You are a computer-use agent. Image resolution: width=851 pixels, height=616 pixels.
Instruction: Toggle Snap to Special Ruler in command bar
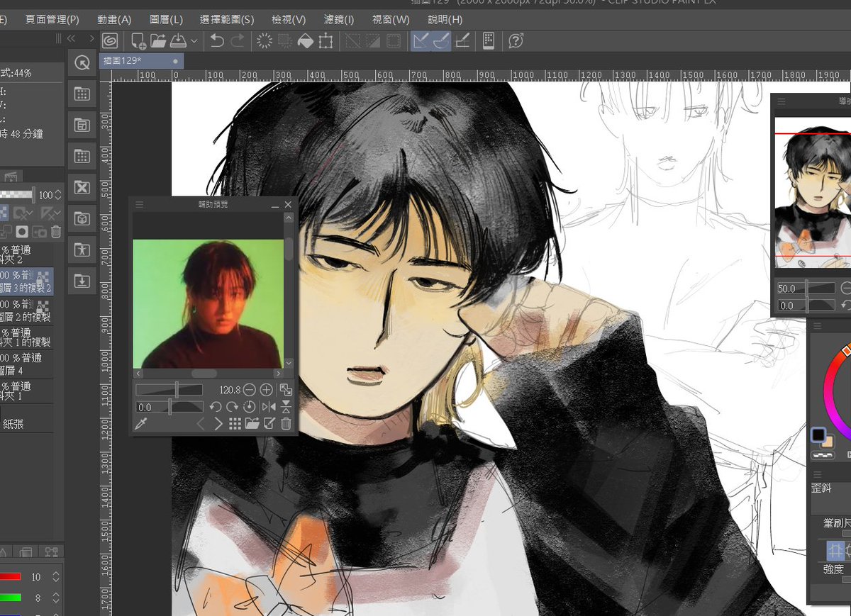pos(441,41)
